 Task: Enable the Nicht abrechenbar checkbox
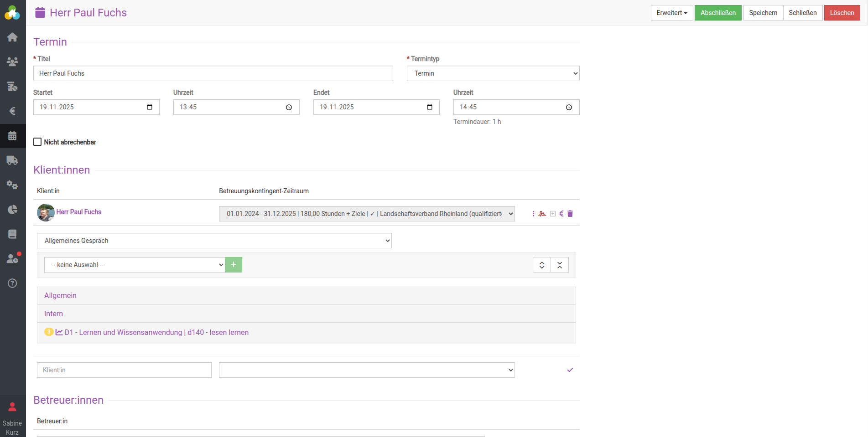pyautogui.click(x=37, y=142)
